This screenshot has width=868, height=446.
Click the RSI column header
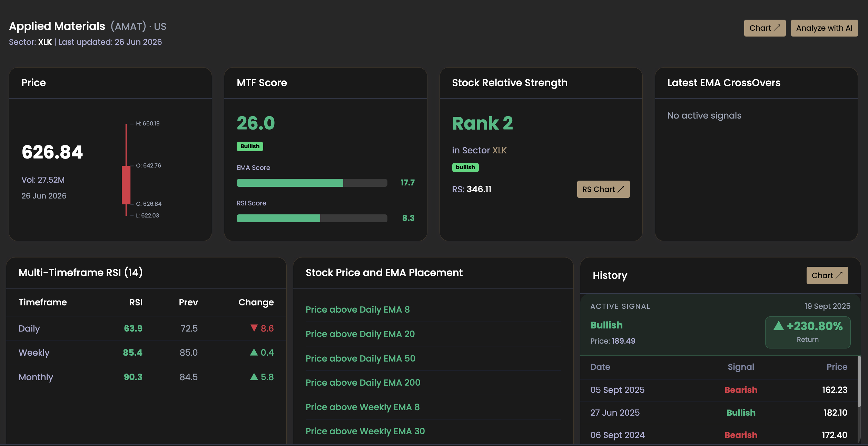(x=136, y=302)
